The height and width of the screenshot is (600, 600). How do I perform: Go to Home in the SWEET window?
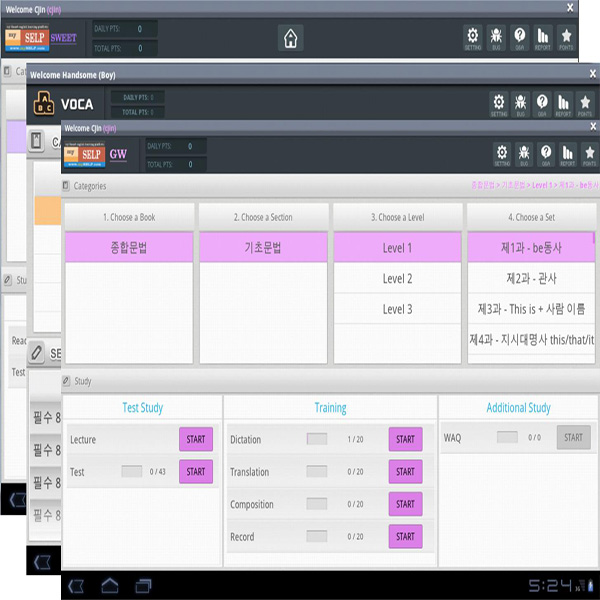[289, 38]
